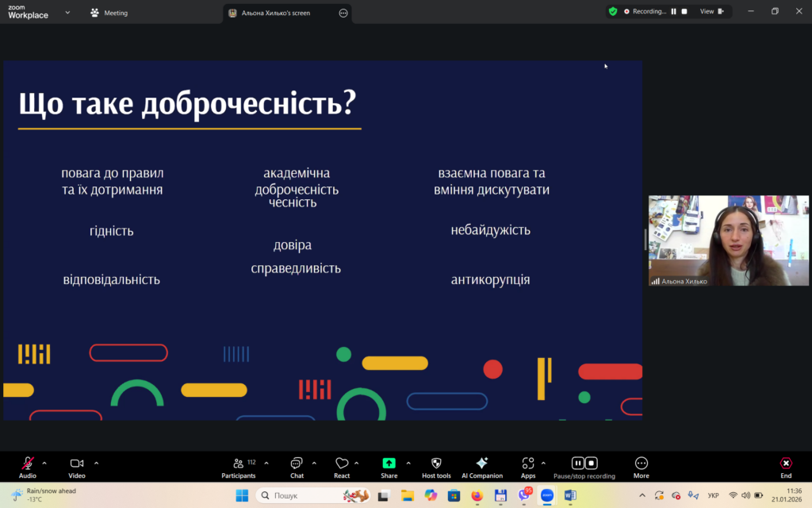Screen dimensions: 812x508
Task: Expand the video options arrow
Action: coord(97,463)
